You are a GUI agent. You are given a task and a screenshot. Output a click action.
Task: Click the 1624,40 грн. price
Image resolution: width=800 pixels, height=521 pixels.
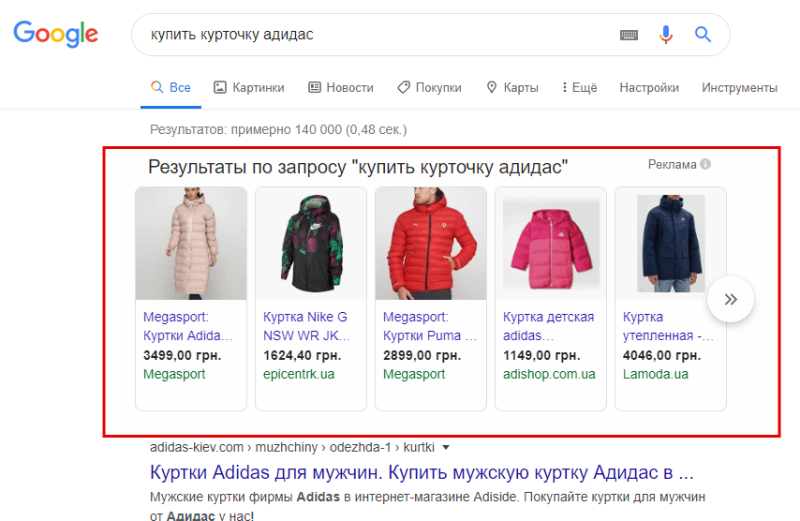302,355
